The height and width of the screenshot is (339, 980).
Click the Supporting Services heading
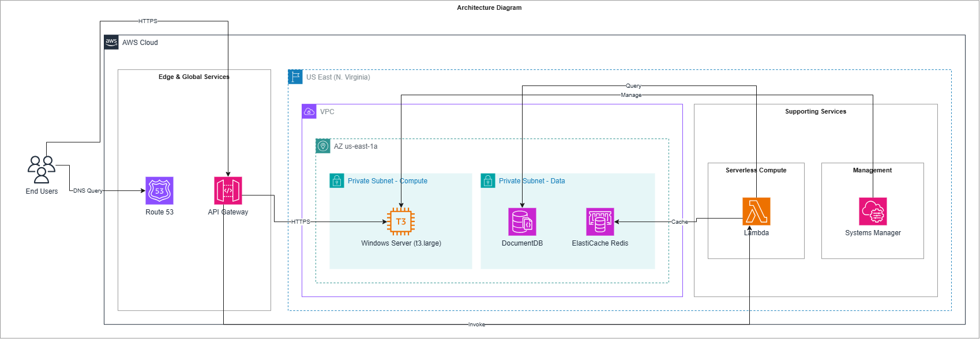816,111
